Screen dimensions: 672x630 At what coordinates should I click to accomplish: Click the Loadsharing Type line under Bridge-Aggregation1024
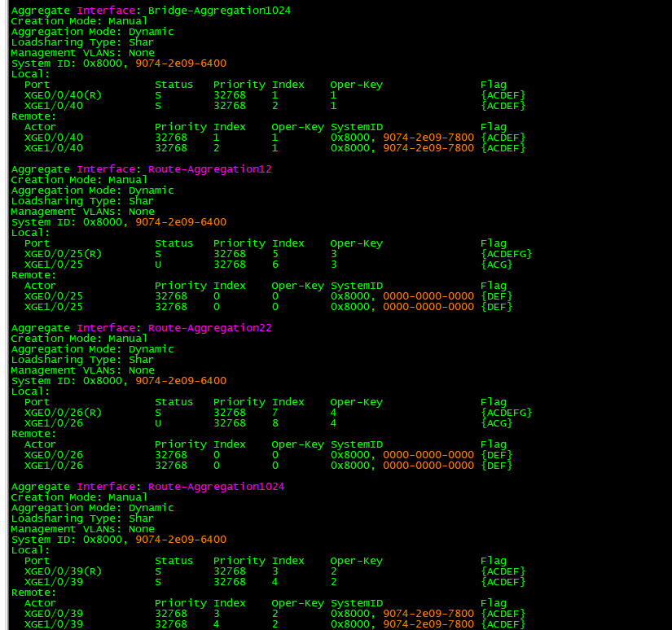(82, 42)
